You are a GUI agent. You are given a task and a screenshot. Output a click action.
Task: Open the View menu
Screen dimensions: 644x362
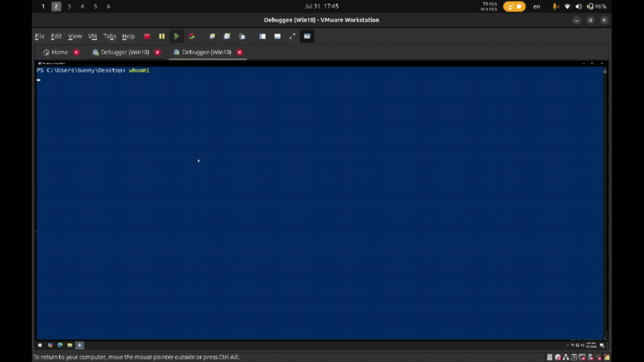click(75, 36)
